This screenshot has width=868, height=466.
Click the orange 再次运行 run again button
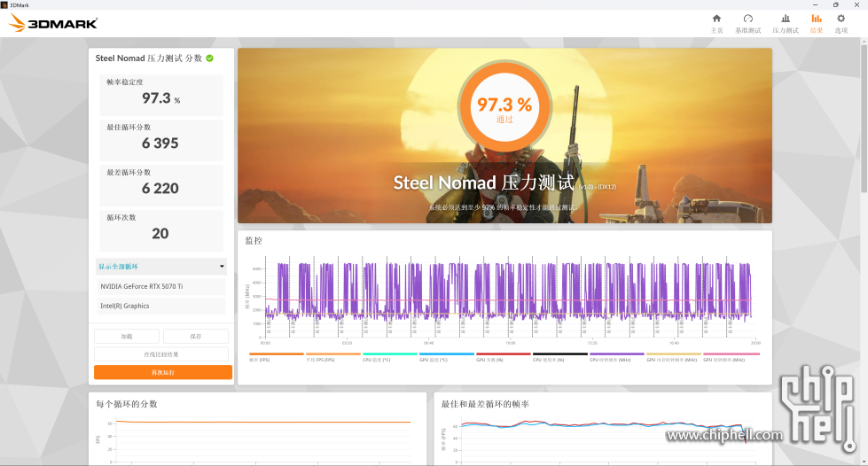coord(163,372)
